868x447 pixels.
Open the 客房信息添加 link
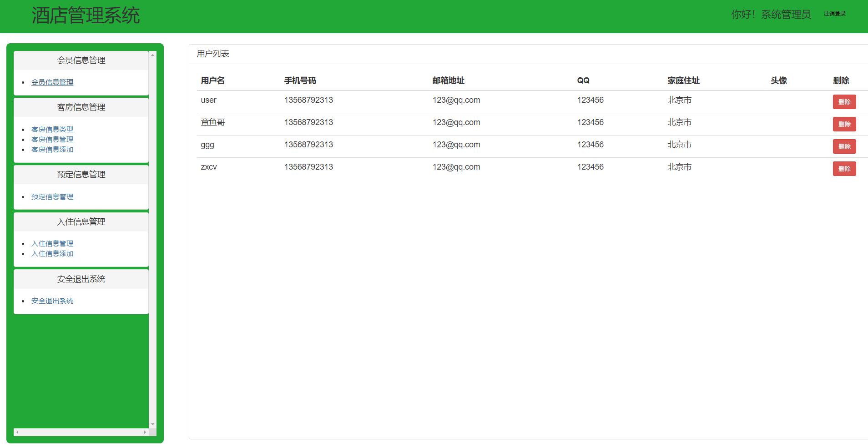(52, 150)
